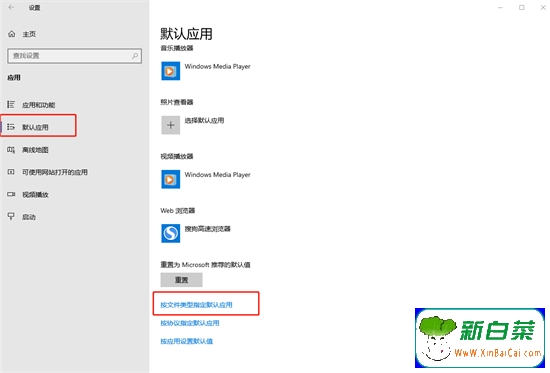Maximize the Settings window
550x373 pixels.
tap(522, 7)
